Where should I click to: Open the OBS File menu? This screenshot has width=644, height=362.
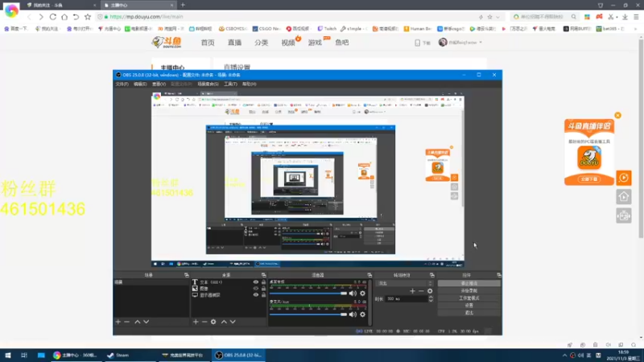tap(122, 84)
